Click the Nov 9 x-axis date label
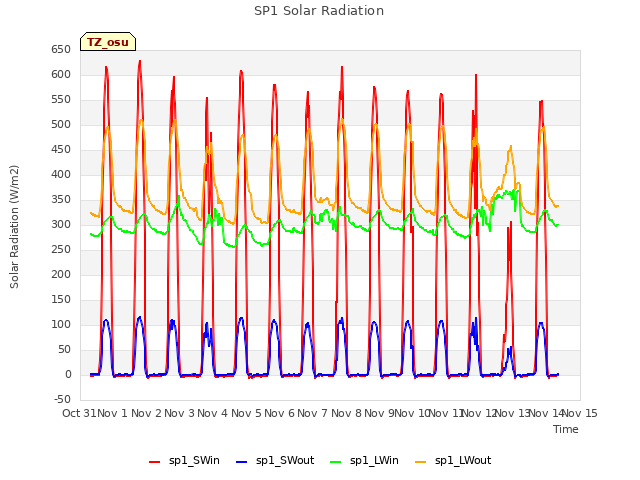Image resolution: width=640 pixels, height=480 pixels. 379,414
